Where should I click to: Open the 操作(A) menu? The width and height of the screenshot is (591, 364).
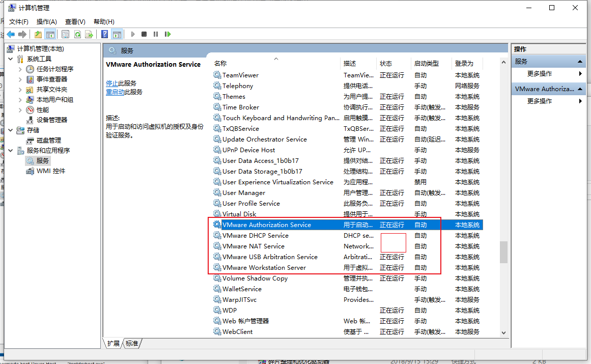(47, 22)
